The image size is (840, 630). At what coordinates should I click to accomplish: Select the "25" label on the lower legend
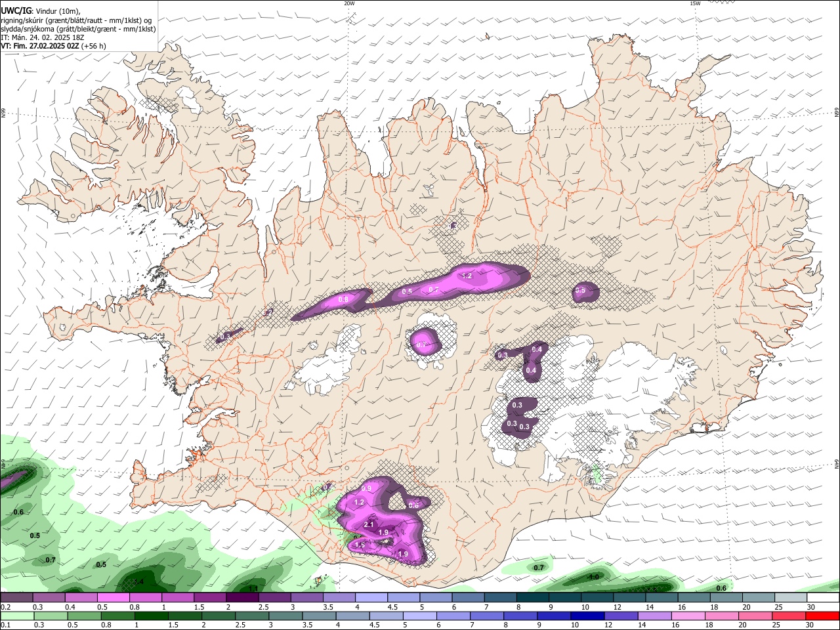tap(777, 625)
